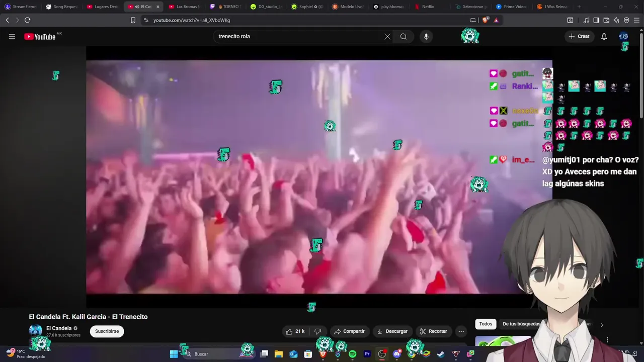The height and width of the screenshot is (362, 644).
Task: Switch to the Song Request tab
Action: pos(62,7)
